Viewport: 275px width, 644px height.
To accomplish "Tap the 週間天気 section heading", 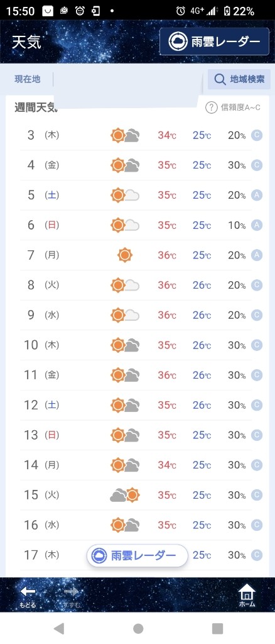I will coord(36,108).
